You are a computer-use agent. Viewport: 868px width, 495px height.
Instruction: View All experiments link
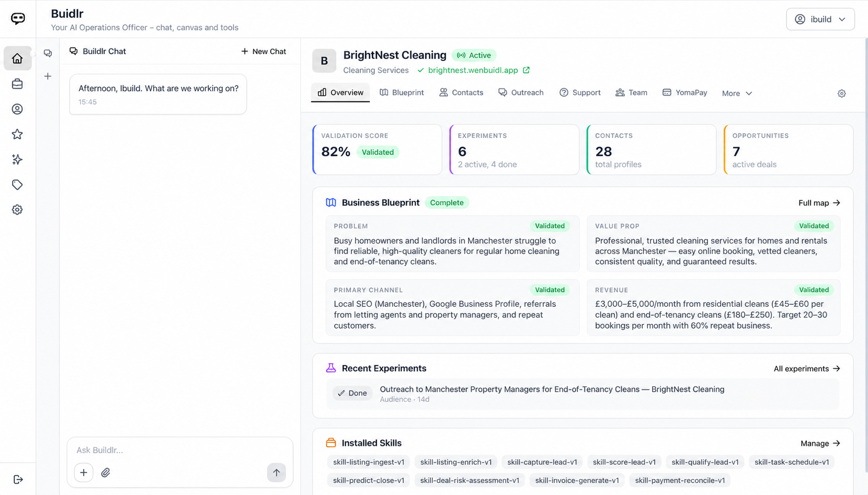807,369
